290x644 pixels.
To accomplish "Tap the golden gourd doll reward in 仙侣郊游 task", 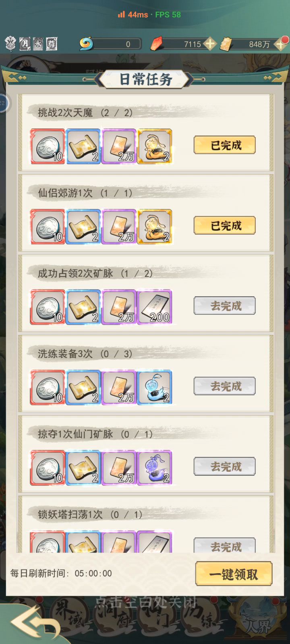I will 155,227.
